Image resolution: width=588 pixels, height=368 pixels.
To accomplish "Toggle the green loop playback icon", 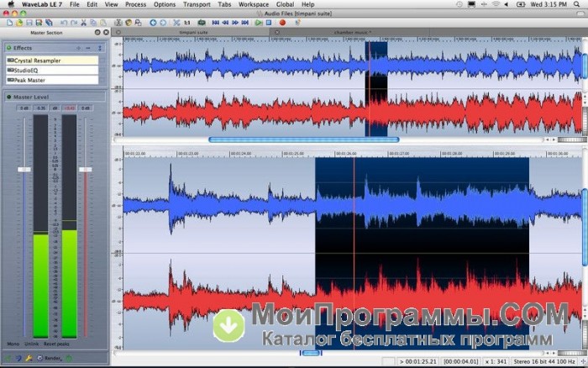I will pyautogui.click(x=202, y=23).
